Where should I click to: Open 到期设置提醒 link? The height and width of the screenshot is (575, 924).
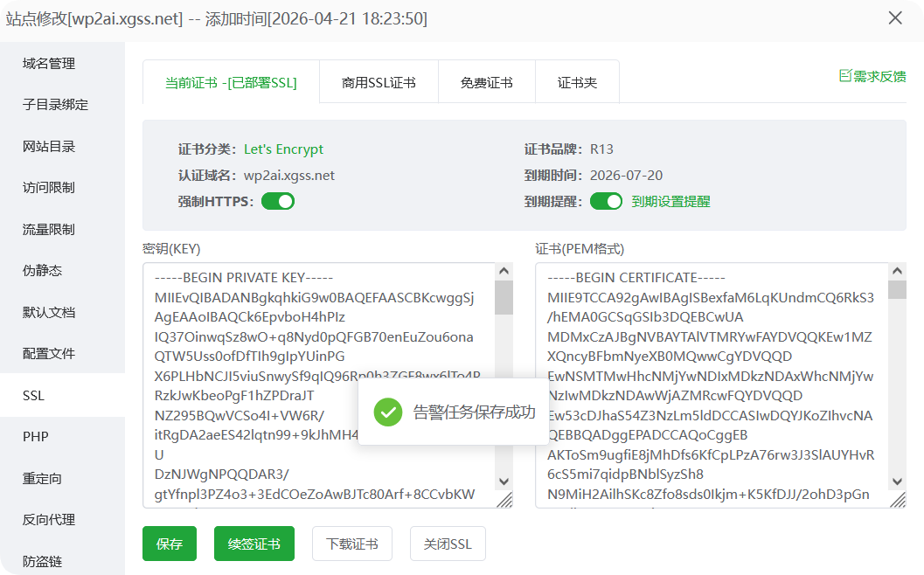tap(674, 200)
